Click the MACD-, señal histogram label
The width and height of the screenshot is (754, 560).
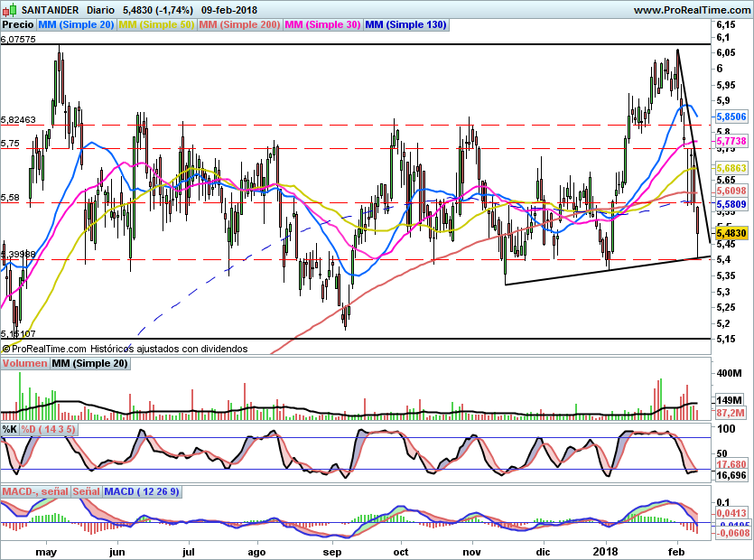click(35, 491)
